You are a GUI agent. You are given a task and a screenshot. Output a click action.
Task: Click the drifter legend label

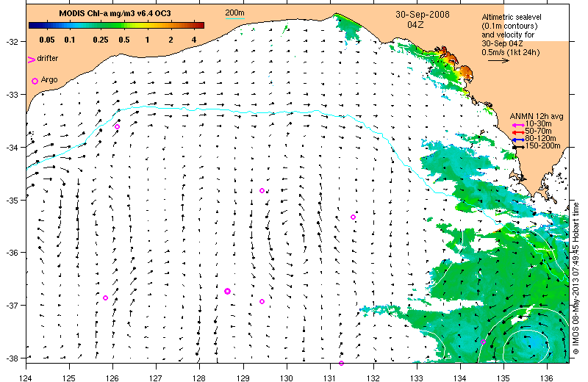[48, 59]
